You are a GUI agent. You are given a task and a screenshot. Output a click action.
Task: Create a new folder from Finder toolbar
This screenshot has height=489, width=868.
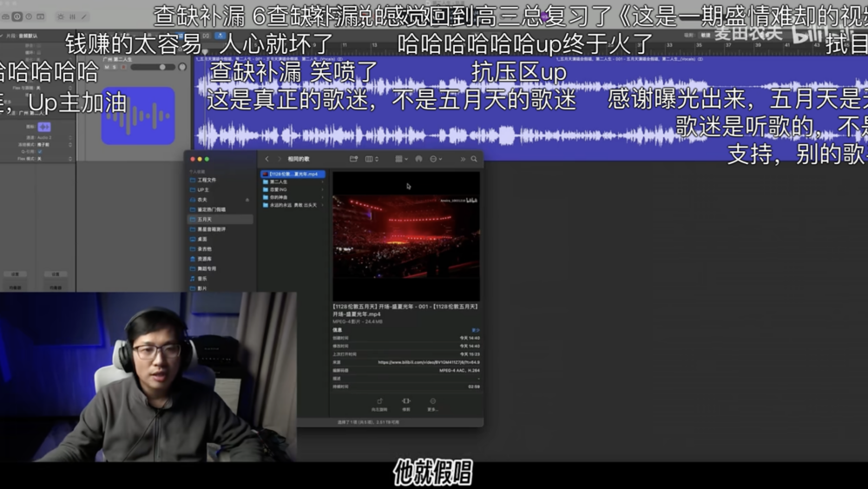coord(354,159)
